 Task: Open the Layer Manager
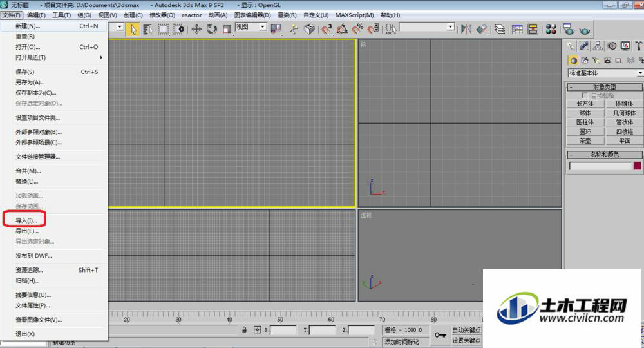coord(500,29)
